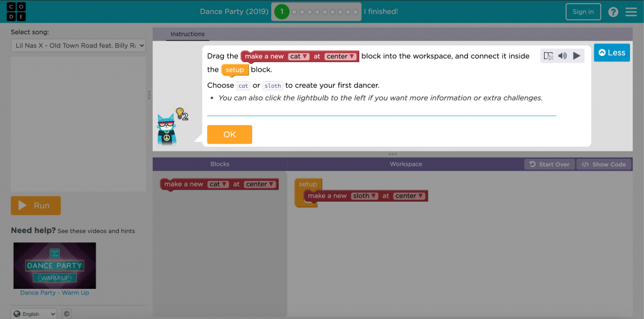
Task: Click the cat character avatar
Action: [x=167, y=130]
